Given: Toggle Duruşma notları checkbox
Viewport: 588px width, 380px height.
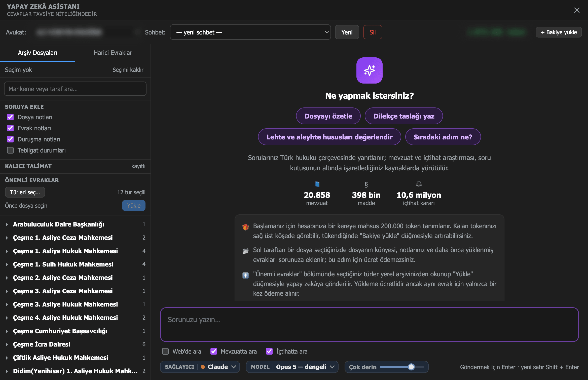Looking at the screenshot, I should coord(10,139).
